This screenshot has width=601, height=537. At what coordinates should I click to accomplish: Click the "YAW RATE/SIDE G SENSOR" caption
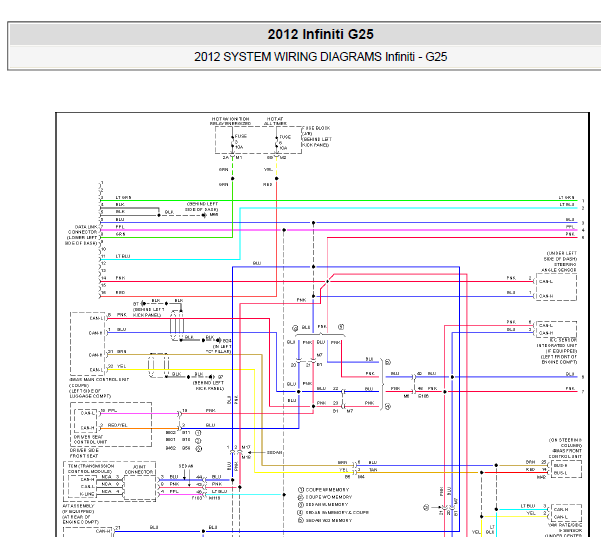click(565, 527)
